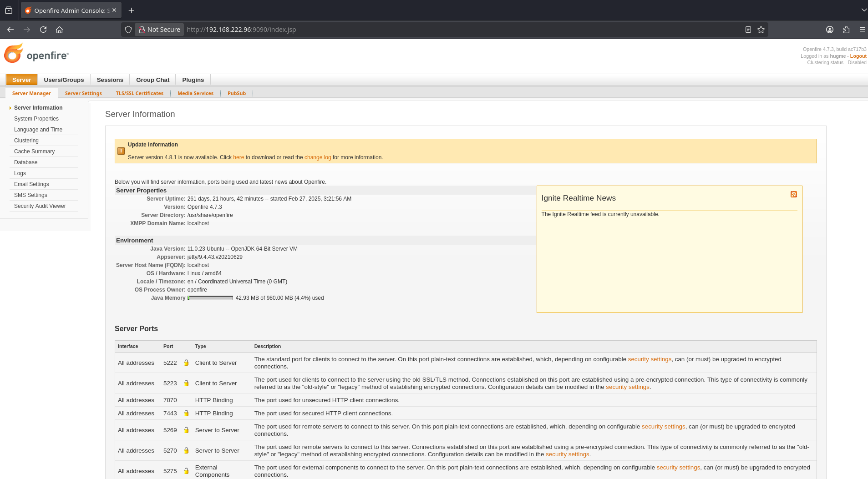Screen dimensions: 868x479
Task: Select Security Audit Viewer in the sidebar
Action: click(40, 206)
